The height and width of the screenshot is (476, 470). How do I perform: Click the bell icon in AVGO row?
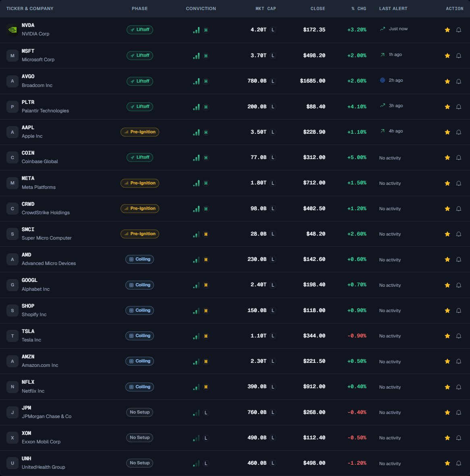(x=459, y=81)
